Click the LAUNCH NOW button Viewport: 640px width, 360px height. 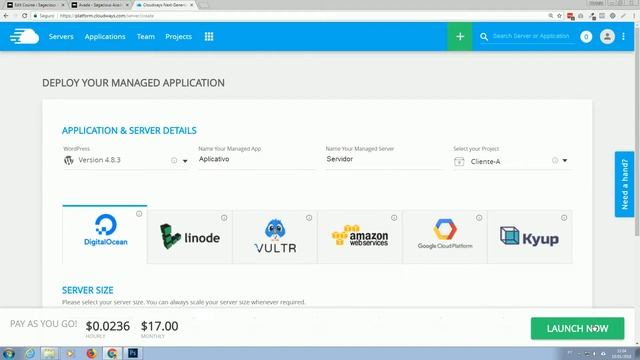pyautogui.click(x=577, y=329)
